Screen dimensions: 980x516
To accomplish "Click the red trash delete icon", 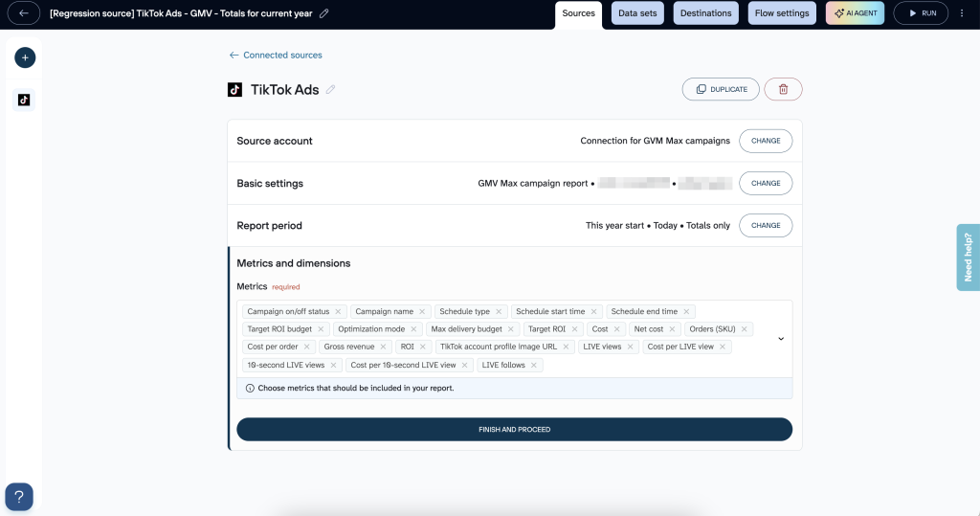I will (x=783, y=89).
